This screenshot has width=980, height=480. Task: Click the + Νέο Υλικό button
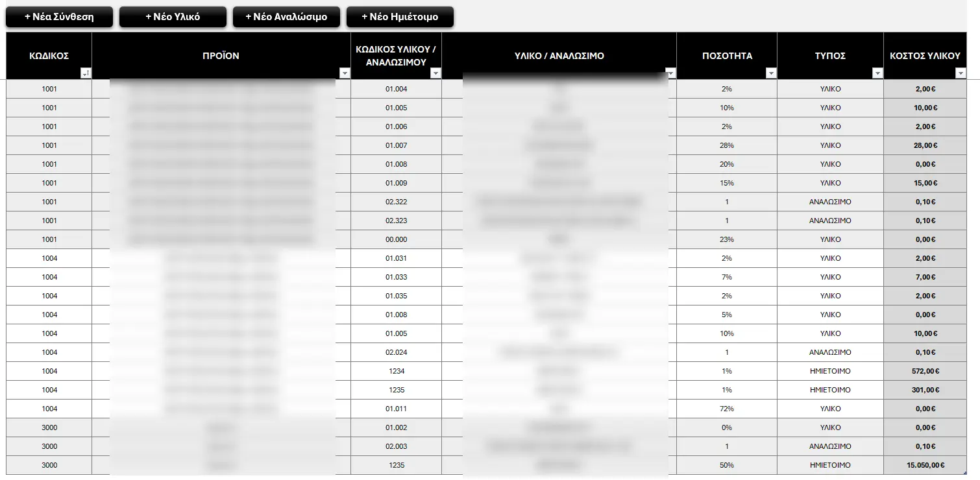coord(173,17)
